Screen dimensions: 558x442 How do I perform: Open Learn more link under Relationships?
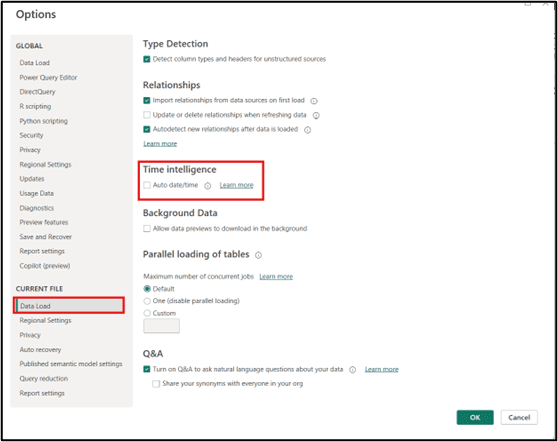pyautogui.click(x=160, y=144)
